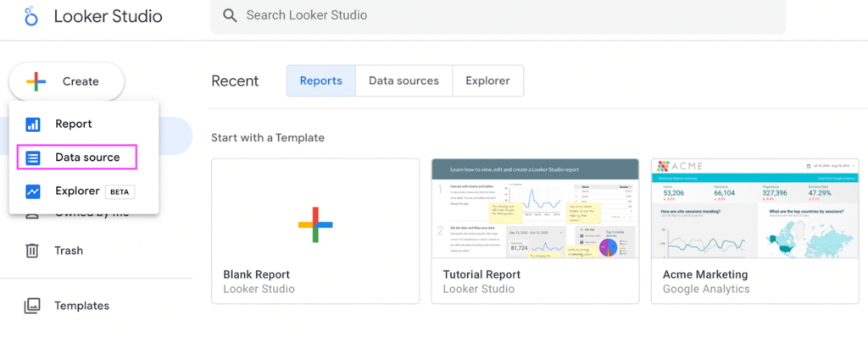Click the colorful plus icon in Create
This screenshot has width=868, height=337.
[36, 81]
